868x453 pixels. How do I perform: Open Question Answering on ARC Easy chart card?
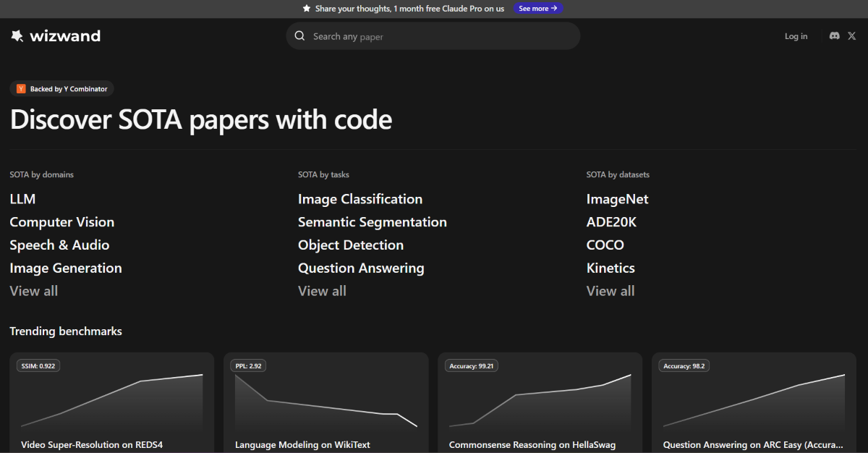click(754, 402)
